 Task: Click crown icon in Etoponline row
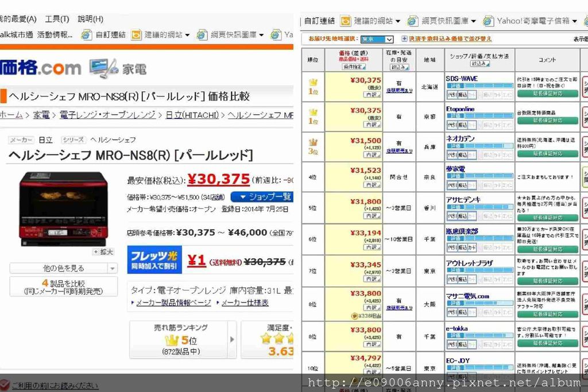[313, 112]
